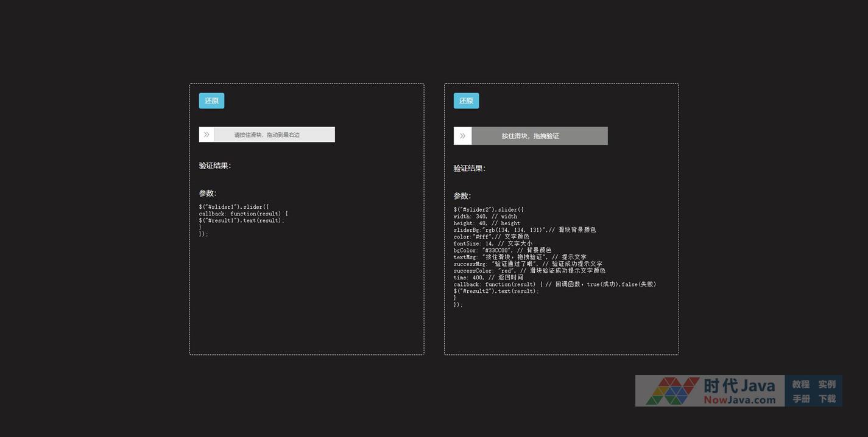Click the colorful triangle NowJava logo icon

(672, 391)
